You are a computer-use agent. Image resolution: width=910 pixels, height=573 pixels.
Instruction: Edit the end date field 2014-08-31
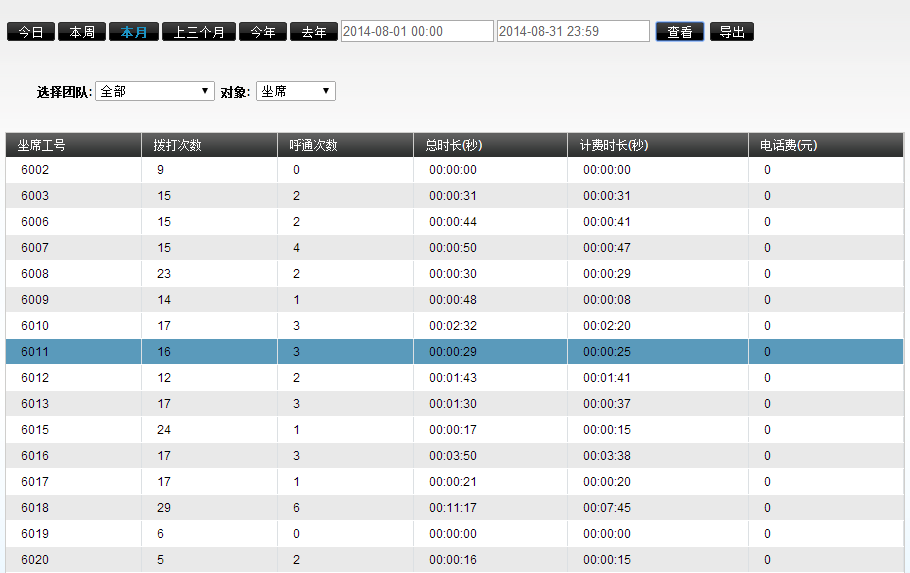click(x=573, y=32)
